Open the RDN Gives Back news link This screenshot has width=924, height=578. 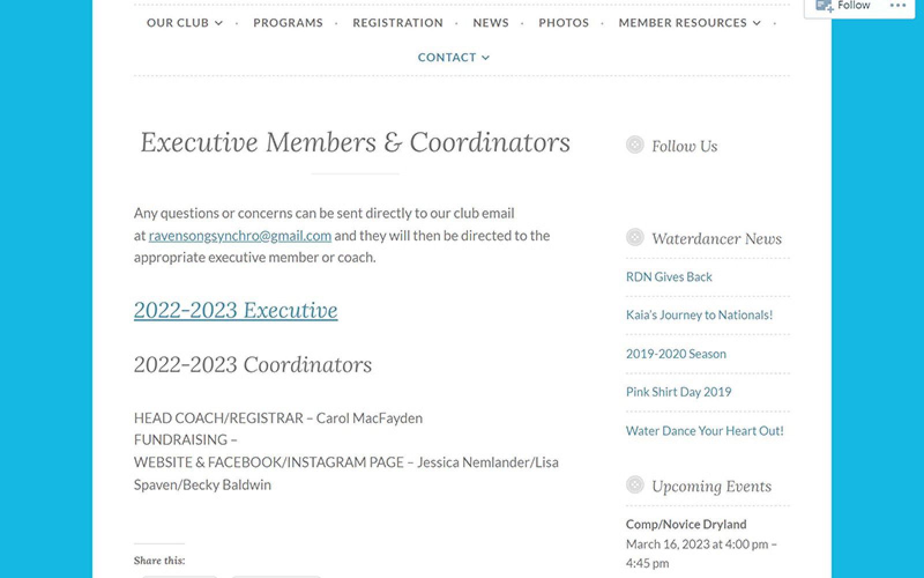click(669, 277)
